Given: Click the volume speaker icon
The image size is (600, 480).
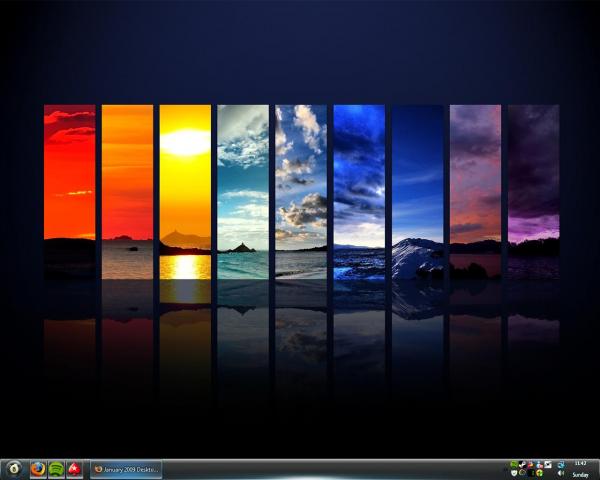Looking at the screenshot, I should (560, 473).
